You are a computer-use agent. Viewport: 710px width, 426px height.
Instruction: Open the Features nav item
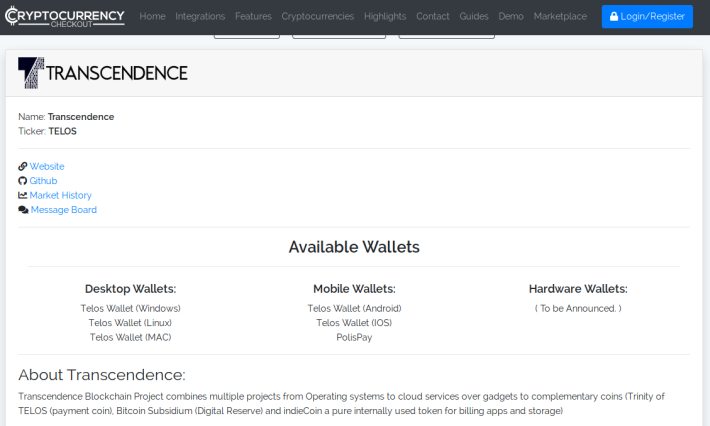pyautogui.click(x=253, y=16)
